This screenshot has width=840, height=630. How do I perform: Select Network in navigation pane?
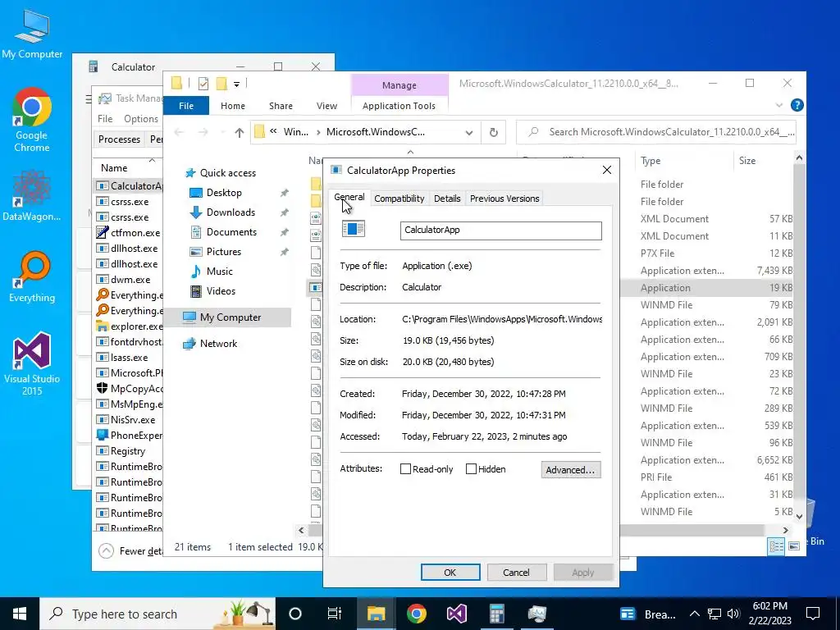click(218, 344)
